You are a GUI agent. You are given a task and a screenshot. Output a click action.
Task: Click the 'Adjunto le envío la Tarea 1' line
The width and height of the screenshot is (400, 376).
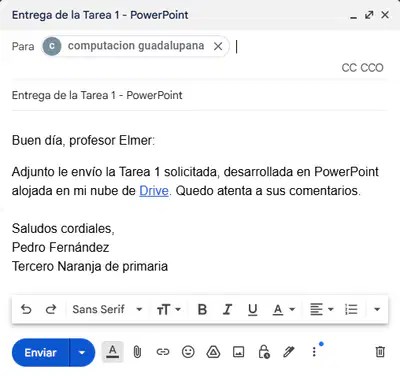click(x=195, y=172)
